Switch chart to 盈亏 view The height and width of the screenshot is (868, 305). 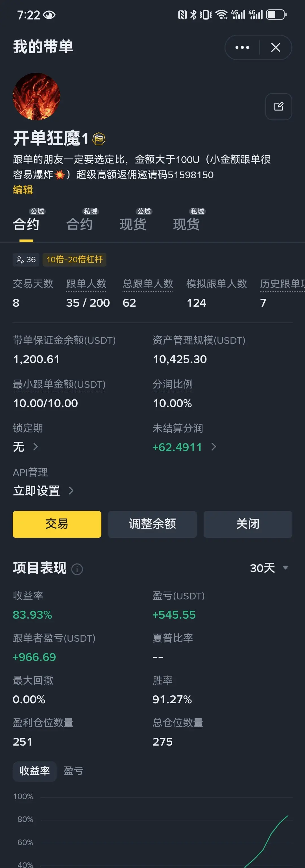tap(73, 771)
